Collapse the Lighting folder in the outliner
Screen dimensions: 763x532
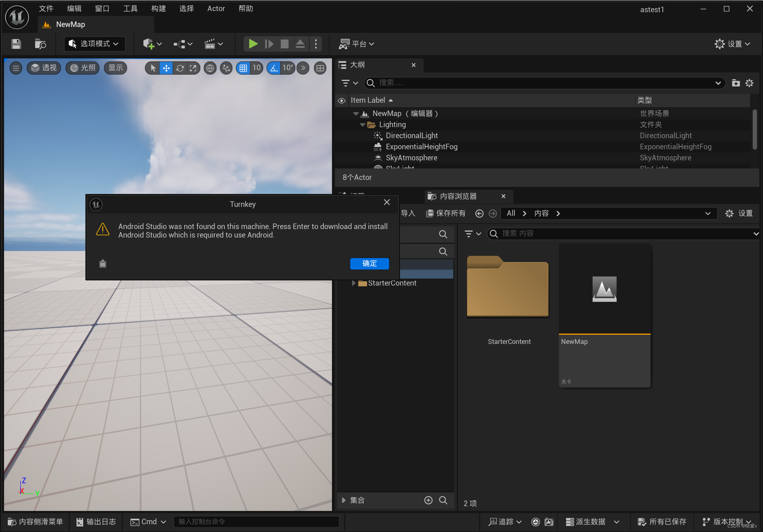pos(362,125)
